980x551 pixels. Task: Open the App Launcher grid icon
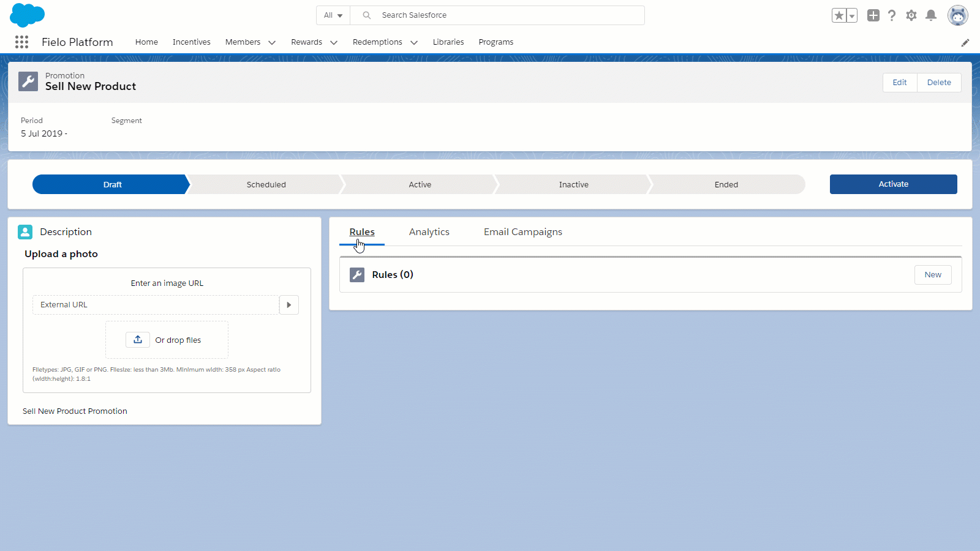pyautogui.click(x=21, y=42)
